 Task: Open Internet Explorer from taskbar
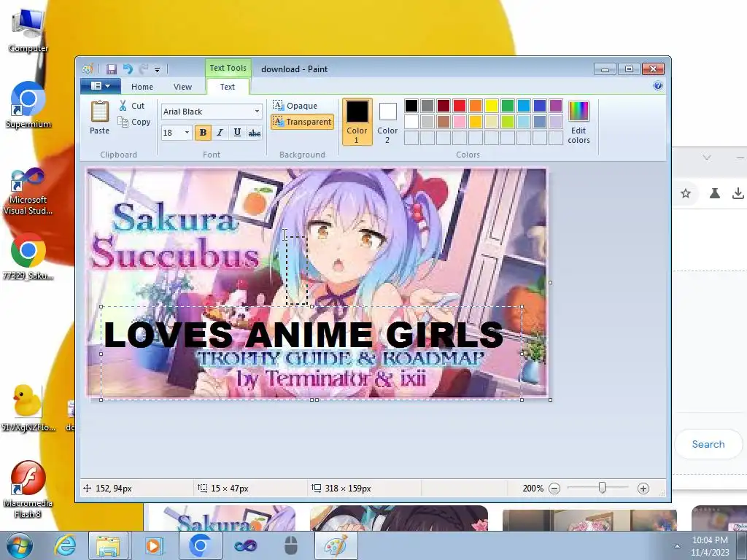tap(65, 545)
